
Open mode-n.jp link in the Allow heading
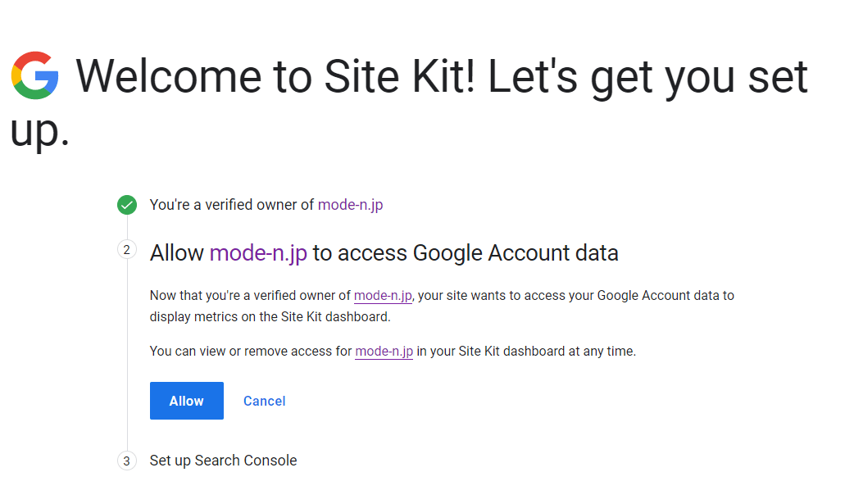coord(258,253)
